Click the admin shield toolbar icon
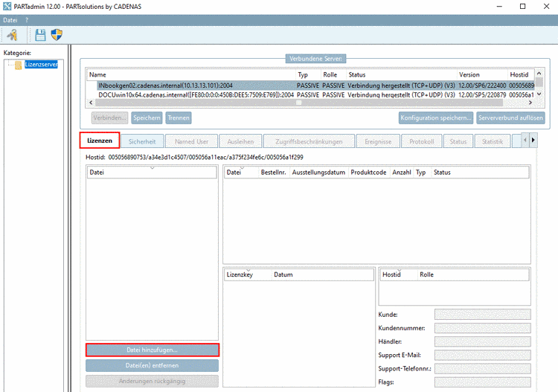The height and width of the screenshot is (392, 558). point(57,35)
